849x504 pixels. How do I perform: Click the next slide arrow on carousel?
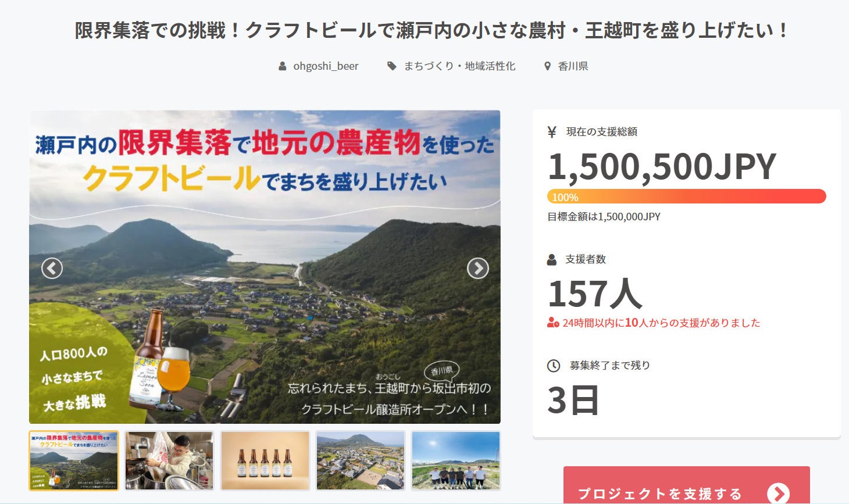coord(477,268)
